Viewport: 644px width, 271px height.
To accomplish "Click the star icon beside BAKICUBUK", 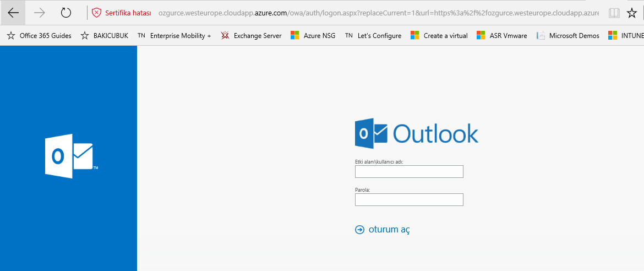I will 85,36.
